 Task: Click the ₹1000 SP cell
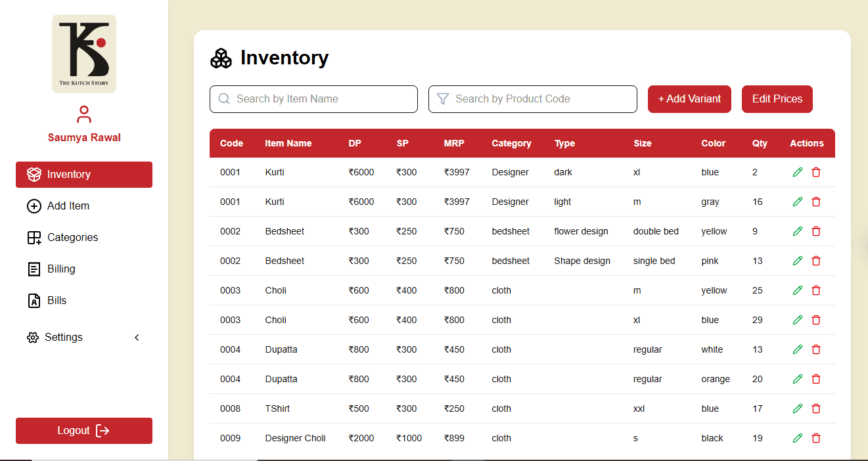tap(409, 438)
